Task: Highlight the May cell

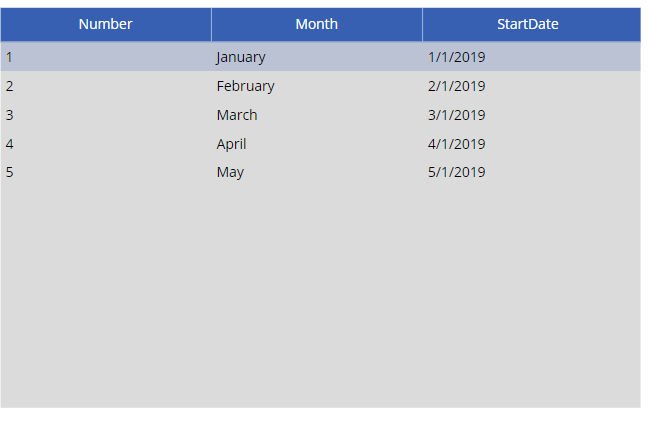Action: 230,172
